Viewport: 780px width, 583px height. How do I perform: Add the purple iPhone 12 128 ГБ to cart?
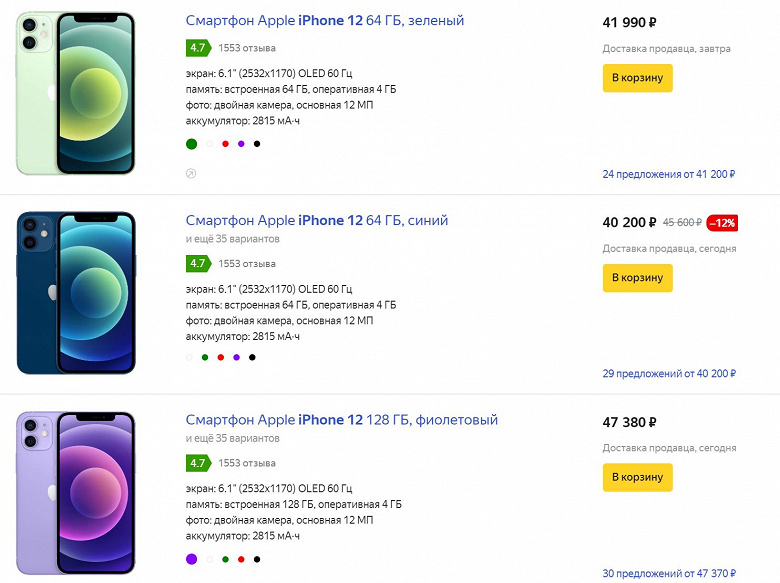pyautogui.click(x=637, y=478)
